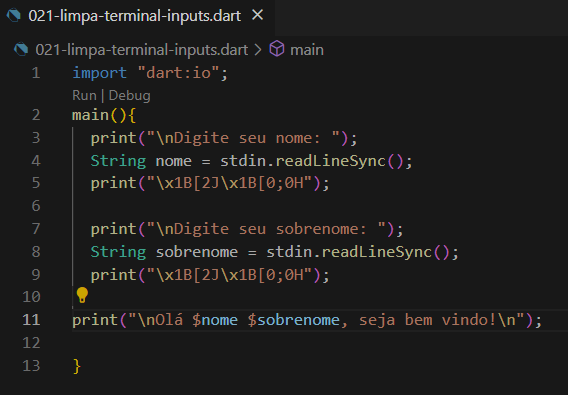Click the "dart:io" string on line 1

coord(179,73)
